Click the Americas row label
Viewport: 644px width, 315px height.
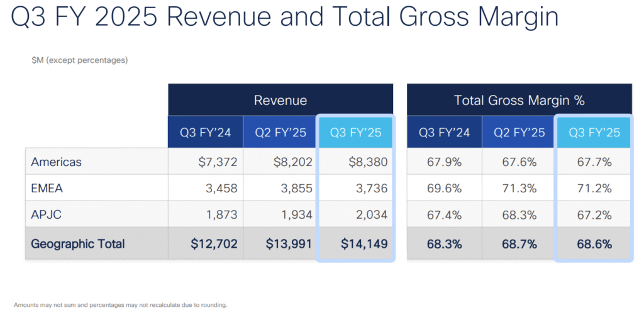pyautogui.click(x=57, y=162)
